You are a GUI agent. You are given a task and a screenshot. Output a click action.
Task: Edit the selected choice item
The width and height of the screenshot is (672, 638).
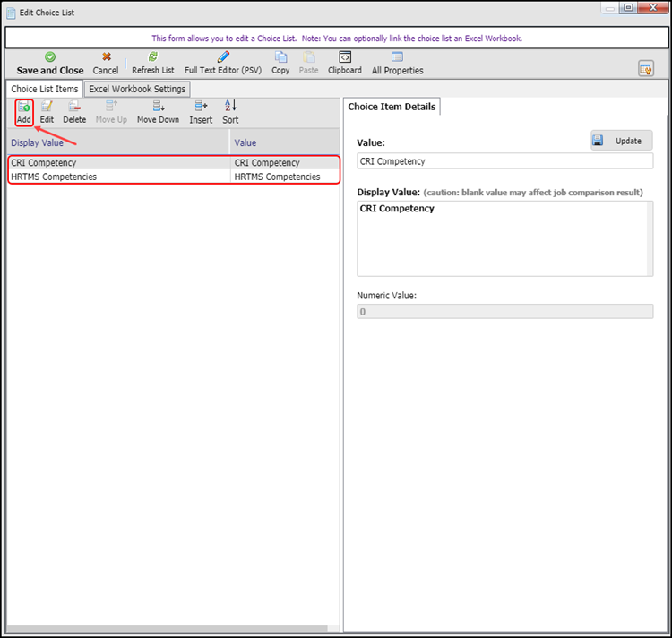tap(47, 112)
